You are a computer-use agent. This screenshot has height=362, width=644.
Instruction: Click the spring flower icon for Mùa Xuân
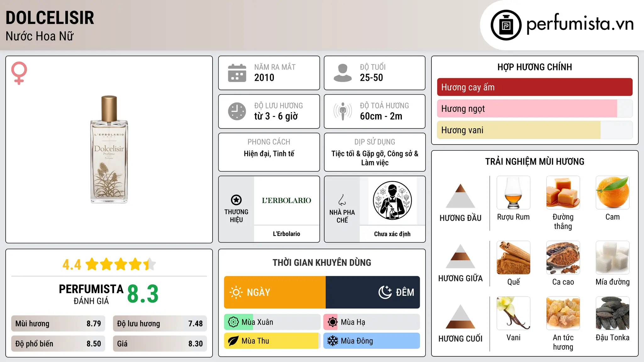(233, 322)
